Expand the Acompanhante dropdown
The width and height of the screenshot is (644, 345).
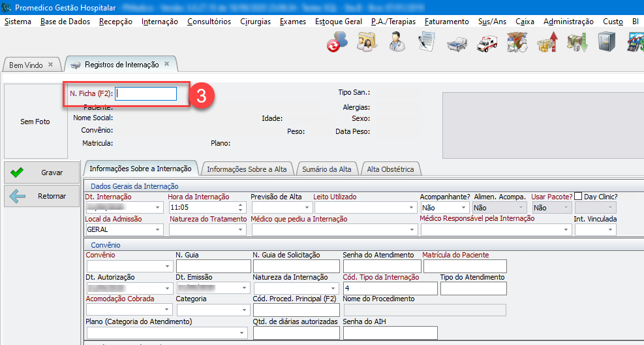464,208
